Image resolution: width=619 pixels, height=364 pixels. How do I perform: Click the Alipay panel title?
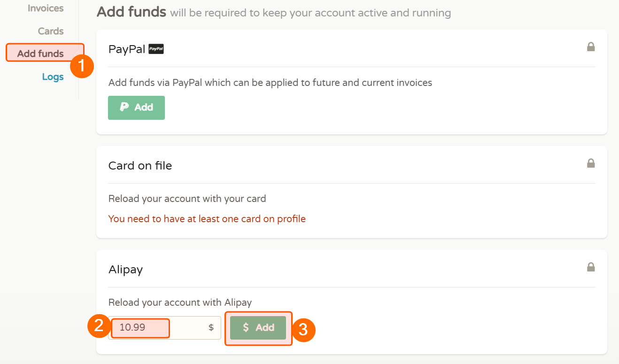[x=125, y=270]
